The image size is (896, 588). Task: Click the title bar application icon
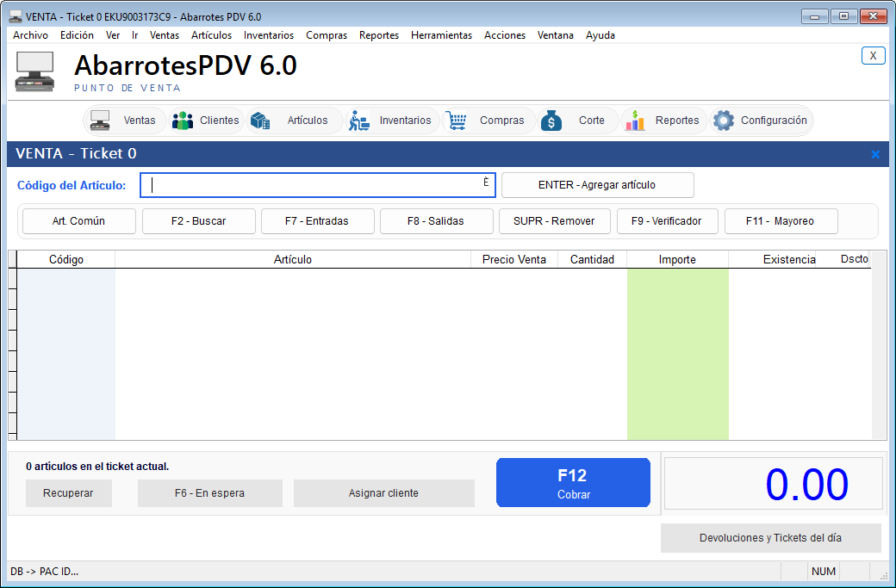pyautogui.click(x=16, y=16)
